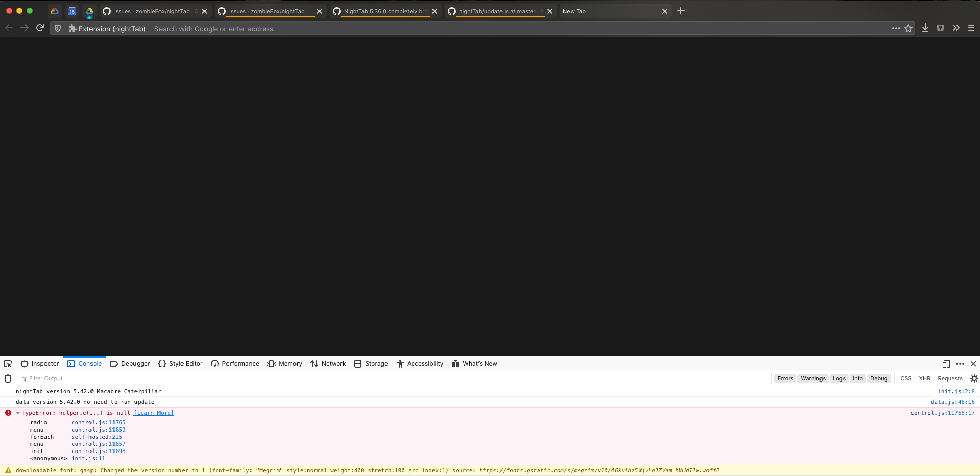Switch to the Accessibility panel
Viewport: 980px width, 476px height.
tap(420, 364)
